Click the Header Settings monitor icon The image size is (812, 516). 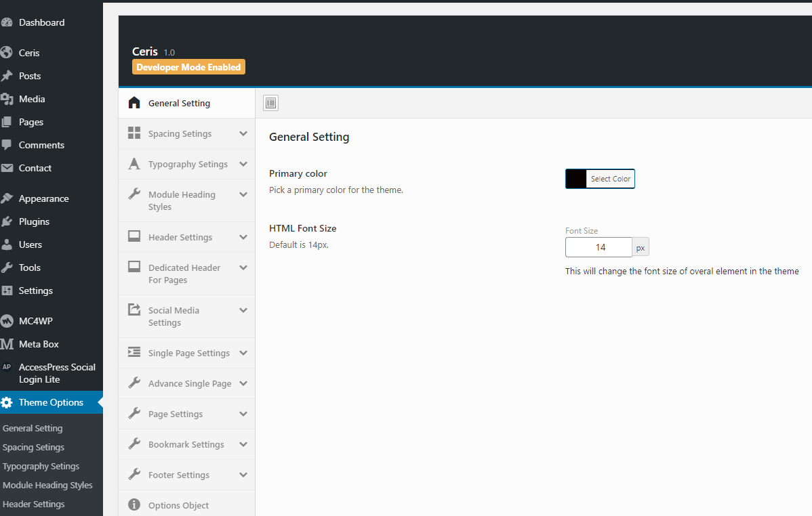coord(134,236)
